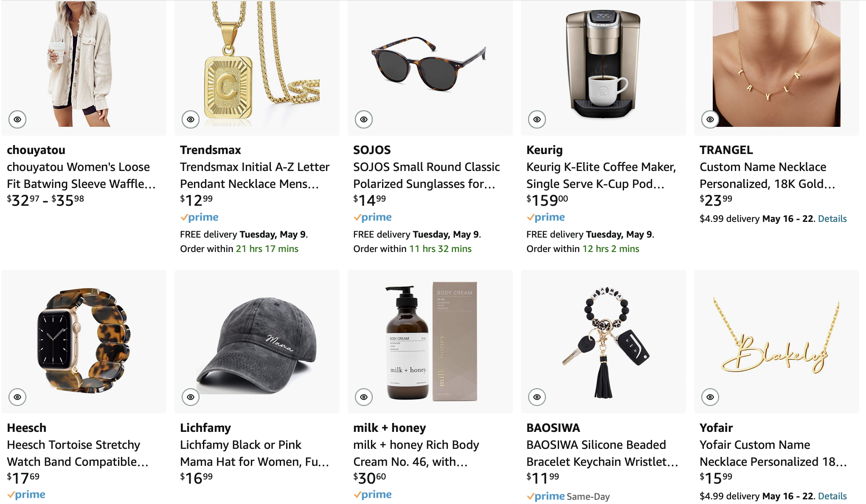Open quick look for Heesch watch band
The image size is (866, 504).
[x=17, y=397]
